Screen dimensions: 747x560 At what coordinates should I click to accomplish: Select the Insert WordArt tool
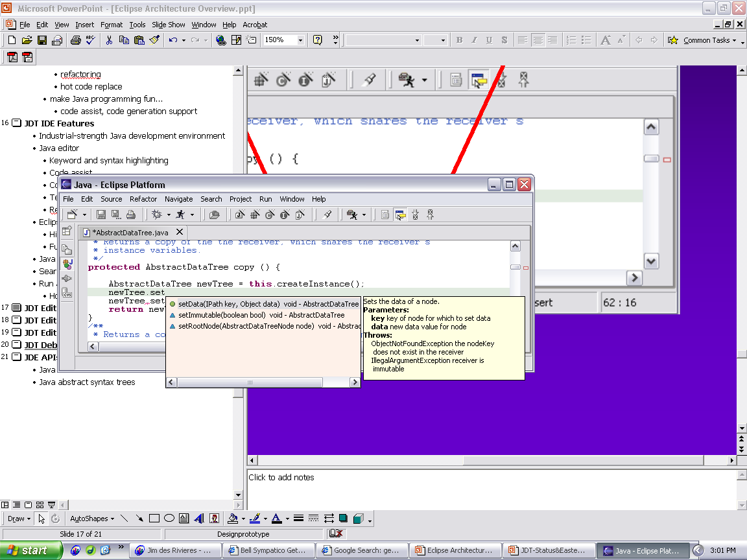pyautogui.click(x=199, y=519)
